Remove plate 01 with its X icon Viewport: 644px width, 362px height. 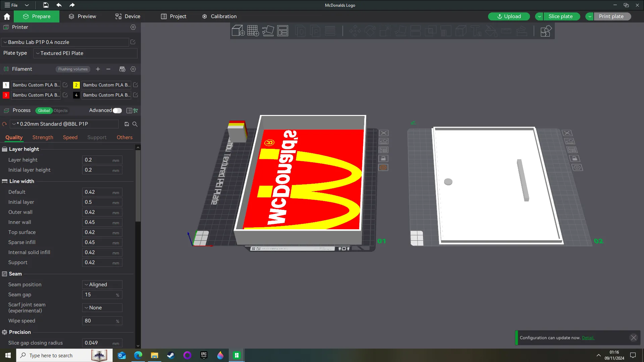pyautogui.click(x=384, y=133)
